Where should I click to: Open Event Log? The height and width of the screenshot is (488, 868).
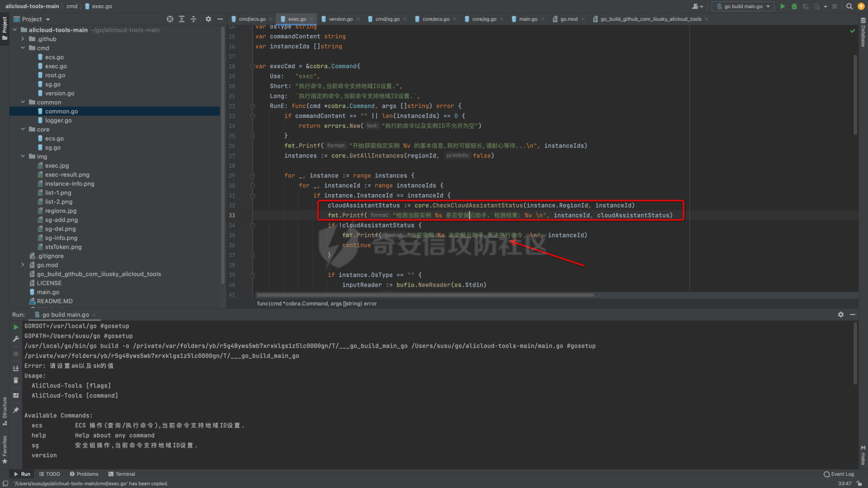(838, 474)
